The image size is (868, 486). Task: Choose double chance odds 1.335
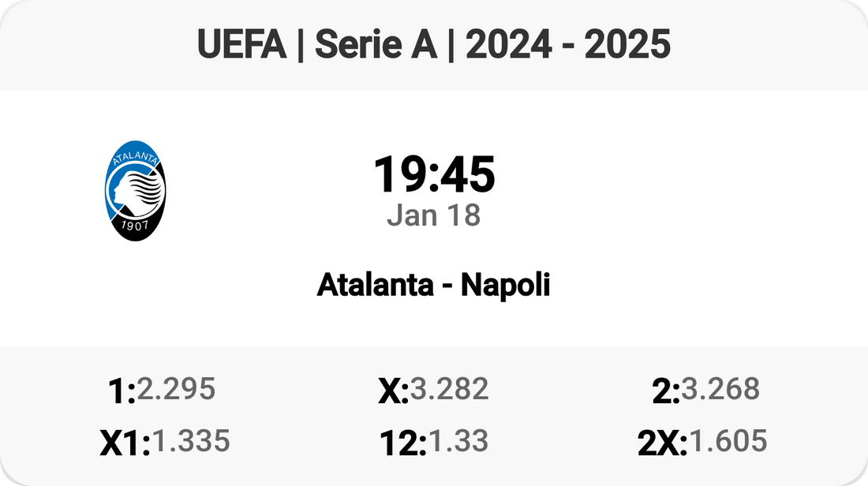[x=191, y=441]
